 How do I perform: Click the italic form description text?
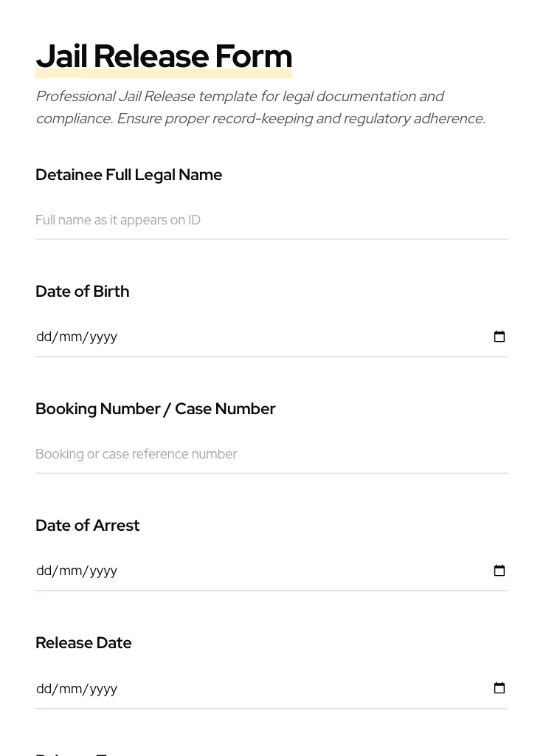coord(260,107)
